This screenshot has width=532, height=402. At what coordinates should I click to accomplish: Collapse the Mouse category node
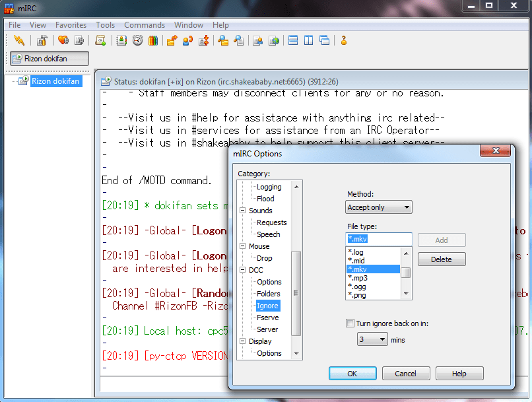point(243,246)
